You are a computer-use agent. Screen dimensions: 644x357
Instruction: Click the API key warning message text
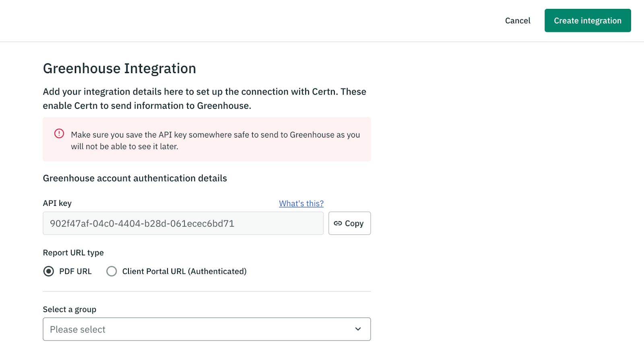coord(215,140)
